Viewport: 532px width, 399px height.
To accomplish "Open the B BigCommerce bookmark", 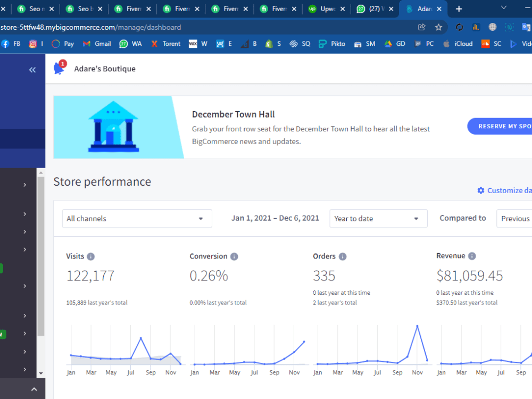I will 249,44.
